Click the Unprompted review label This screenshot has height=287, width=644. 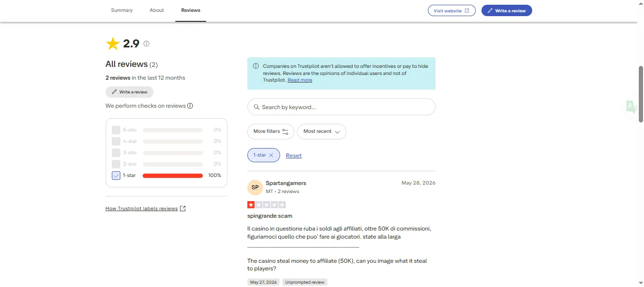coord(305,282)
